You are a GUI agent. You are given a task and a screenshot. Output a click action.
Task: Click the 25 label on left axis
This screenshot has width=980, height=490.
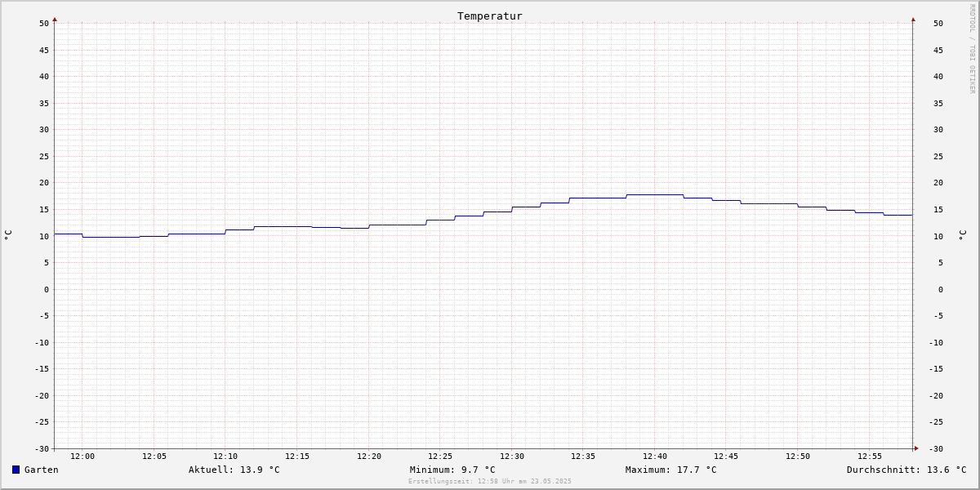44,156
